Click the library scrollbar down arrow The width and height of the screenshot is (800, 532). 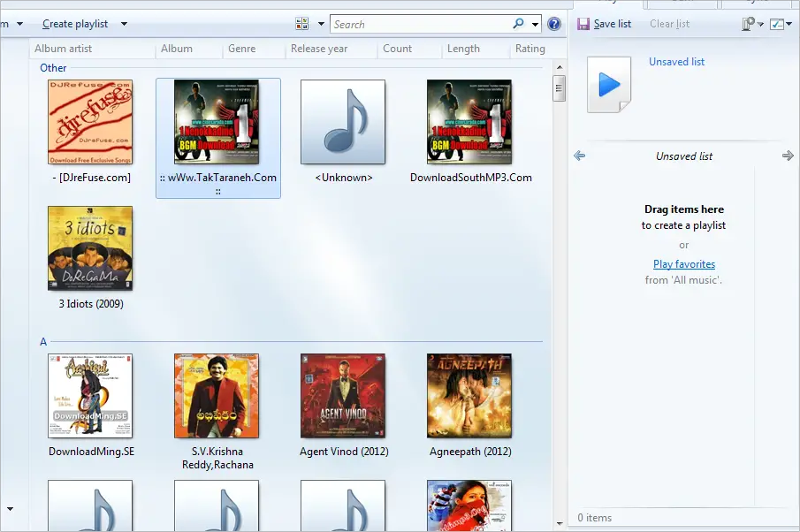[x=560, y=523]
